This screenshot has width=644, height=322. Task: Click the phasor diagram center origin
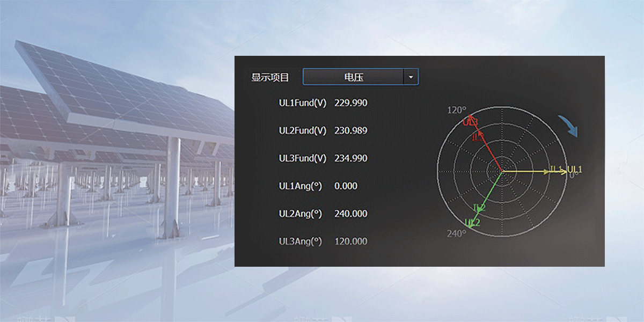(x=502, y=171)
